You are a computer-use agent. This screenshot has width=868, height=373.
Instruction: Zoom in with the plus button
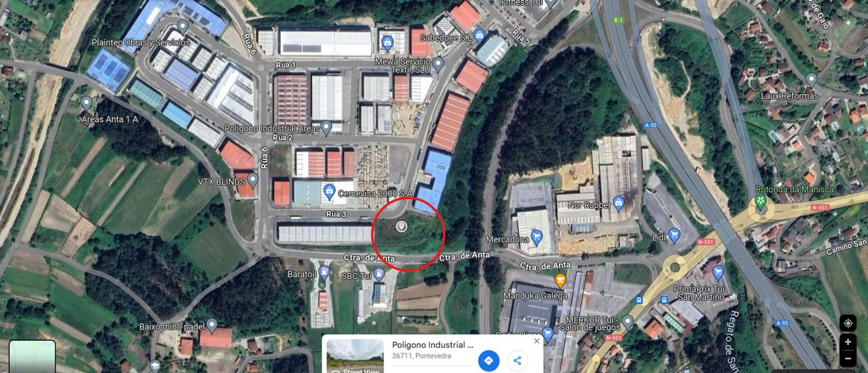848,342
